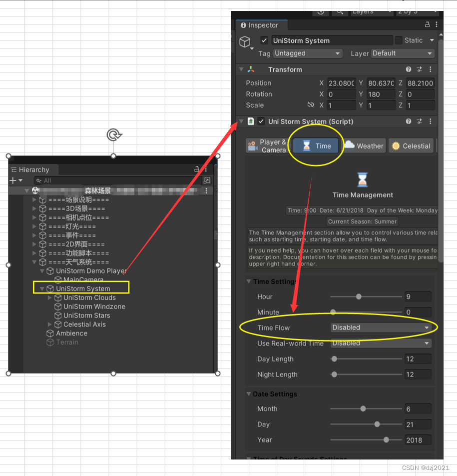This screenshot has width=457, height=476.
Task: Click the GameObject cube icon in Inspector
Action: 245,41
